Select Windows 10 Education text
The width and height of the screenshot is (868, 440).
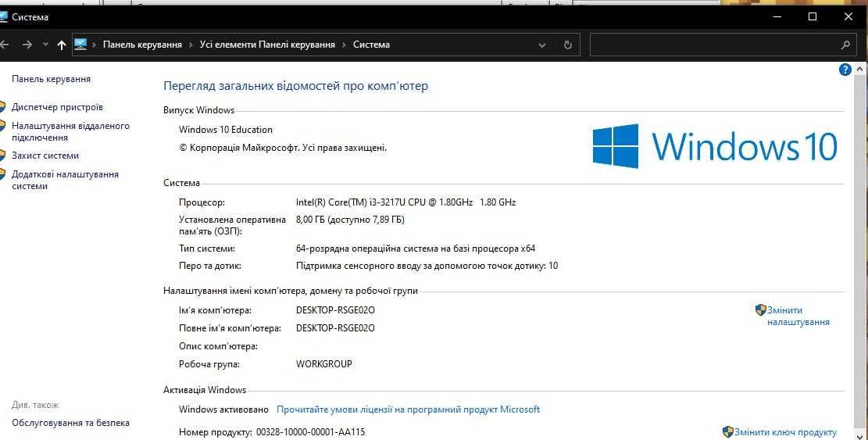[226, 130]
